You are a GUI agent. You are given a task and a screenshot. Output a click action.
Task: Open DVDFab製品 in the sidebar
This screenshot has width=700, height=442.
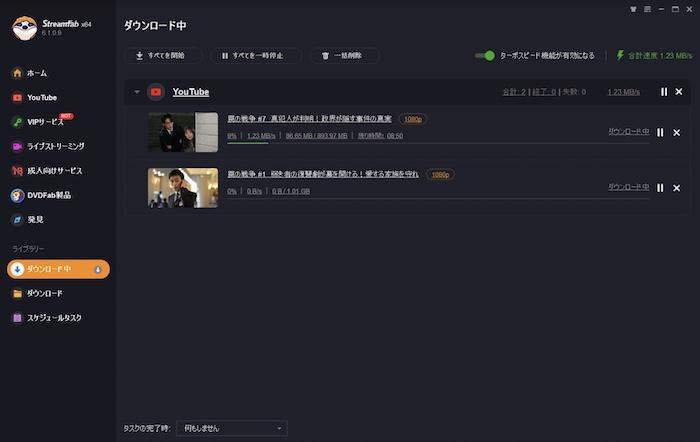coord(49,195)
